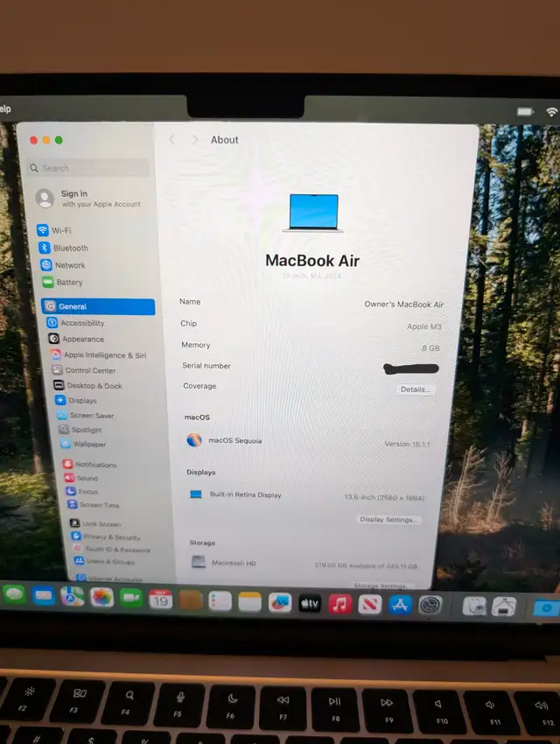The image size is (560, 744).
Task: Click the MacBook Air laptop image
Action: (313, 213)
